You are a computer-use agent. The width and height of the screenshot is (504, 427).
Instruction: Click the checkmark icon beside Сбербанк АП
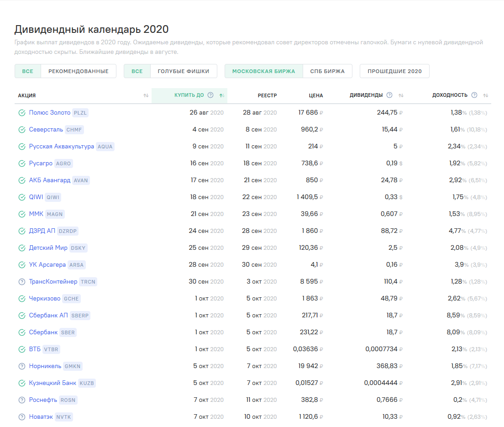[x=22, y=316]
